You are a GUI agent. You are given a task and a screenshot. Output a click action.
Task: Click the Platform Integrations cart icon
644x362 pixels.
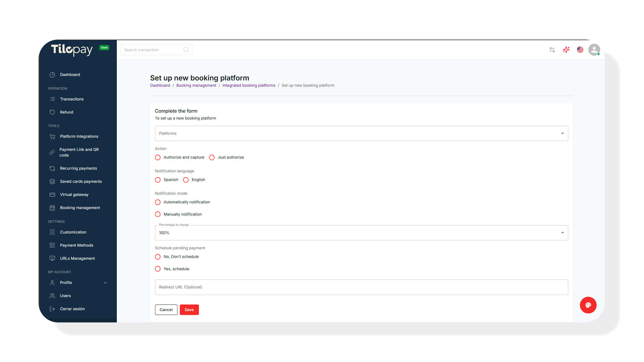pos(52,136)
